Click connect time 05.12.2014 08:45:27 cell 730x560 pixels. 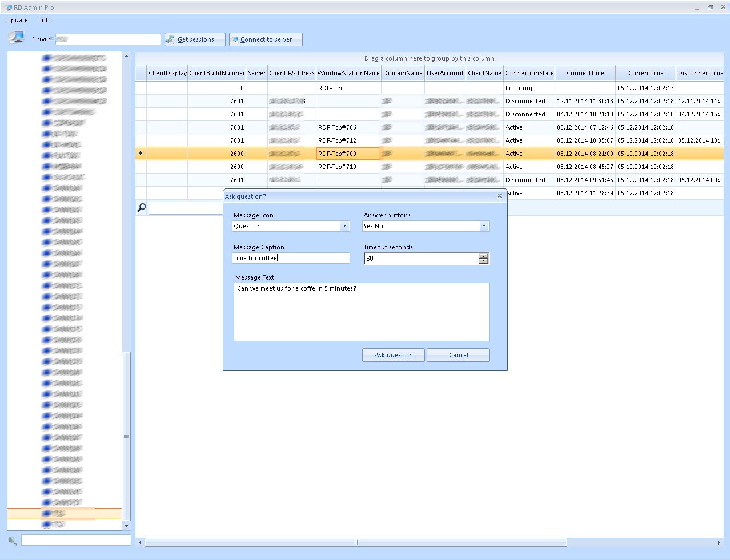pos(585,167)
